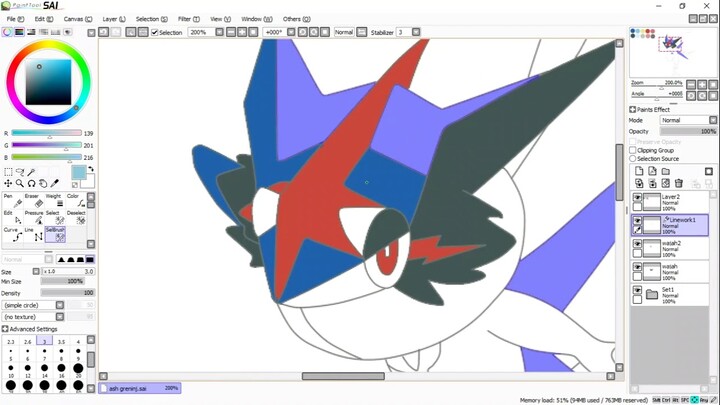
Task: Expand the Advanced Settings section
Action: (5, 329)
